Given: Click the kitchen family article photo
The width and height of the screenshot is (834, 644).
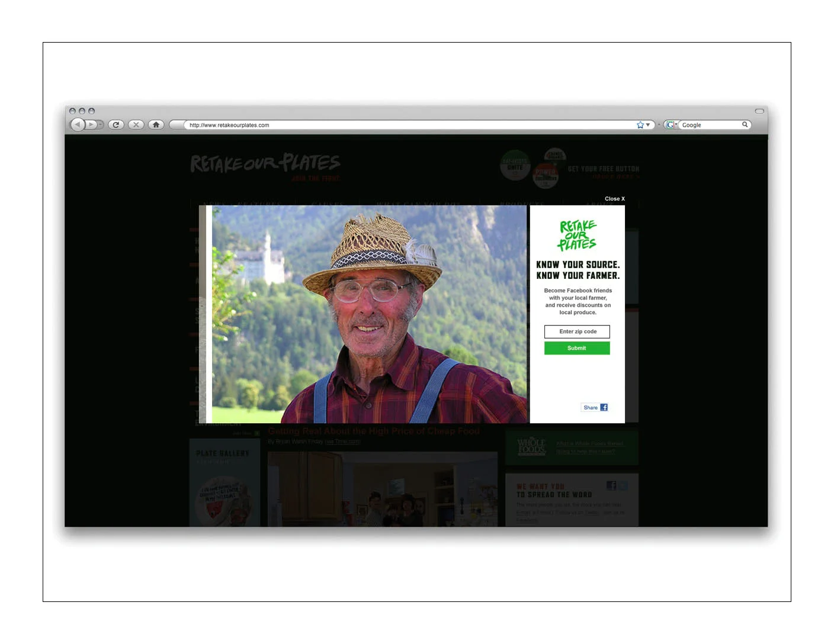Looking at the screenshot, I should pyautogui.click(x=383, y=489).
